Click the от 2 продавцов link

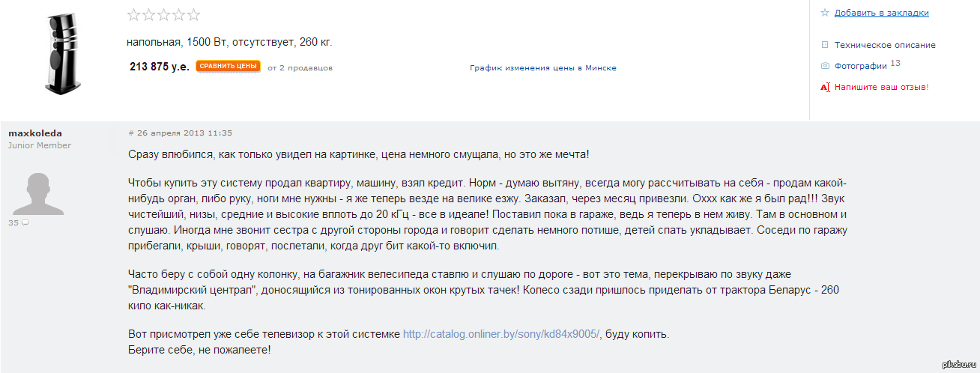pyautogui.click(x=300, y=67)
